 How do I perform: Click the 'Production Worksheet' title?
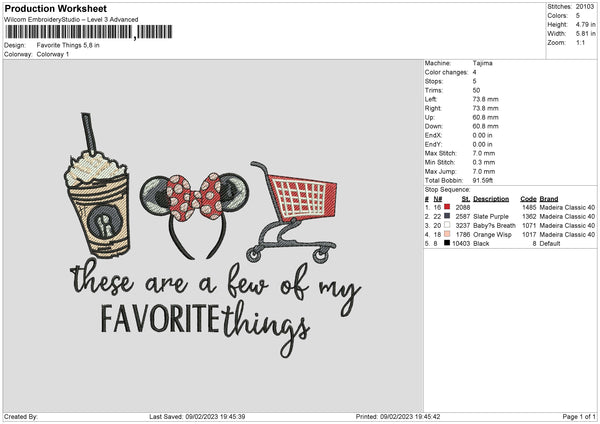click(55, 8)
